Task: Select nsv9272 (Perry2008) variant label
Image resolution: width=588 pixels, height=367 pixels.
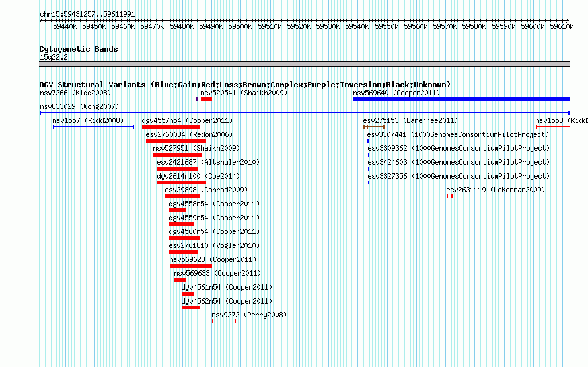Action: [x=249, y=315]
